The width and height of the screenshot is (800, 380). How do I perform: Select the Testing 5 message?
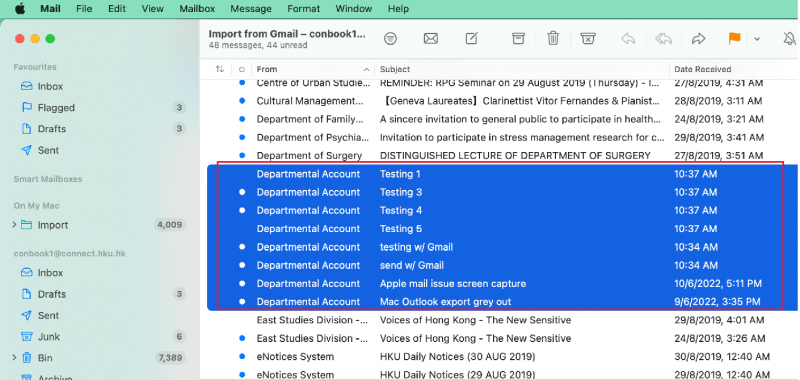click(502, 229)
